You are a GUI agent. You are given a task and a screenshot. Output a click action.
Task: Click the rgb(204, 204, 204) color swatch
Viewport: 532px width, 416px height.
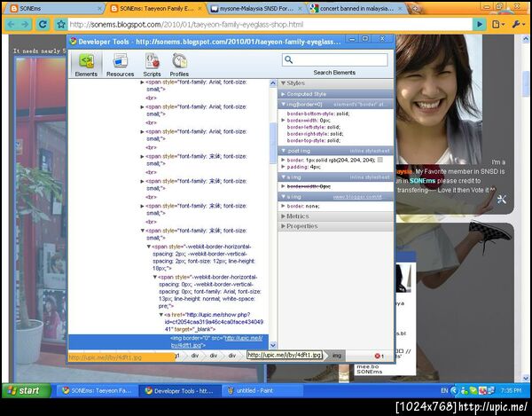coord(380,160)
